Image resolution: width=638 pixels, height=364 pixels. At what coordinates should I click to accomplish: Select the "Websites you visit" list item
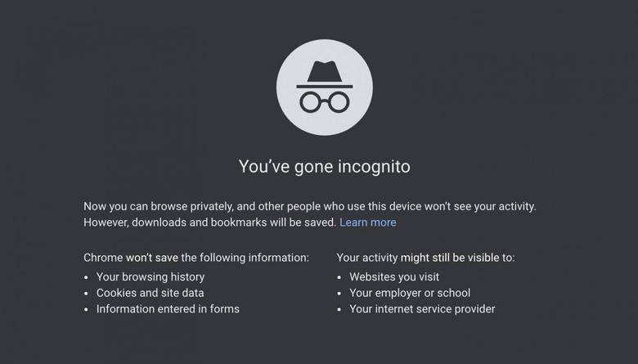point(394,277)
